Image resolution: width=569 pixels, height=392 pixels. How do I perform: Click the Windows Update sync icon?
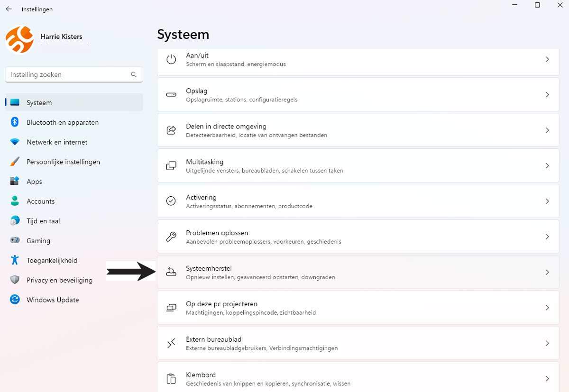click(x=15, y=300)
